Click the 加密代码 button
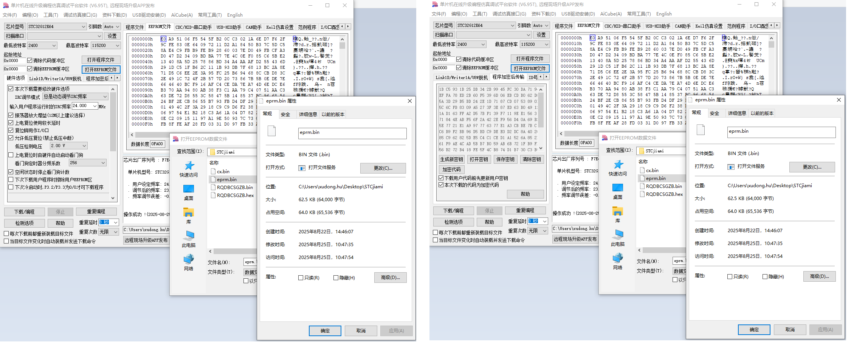The width and height of the screenshot is (868, 363). tap(451, 169)
